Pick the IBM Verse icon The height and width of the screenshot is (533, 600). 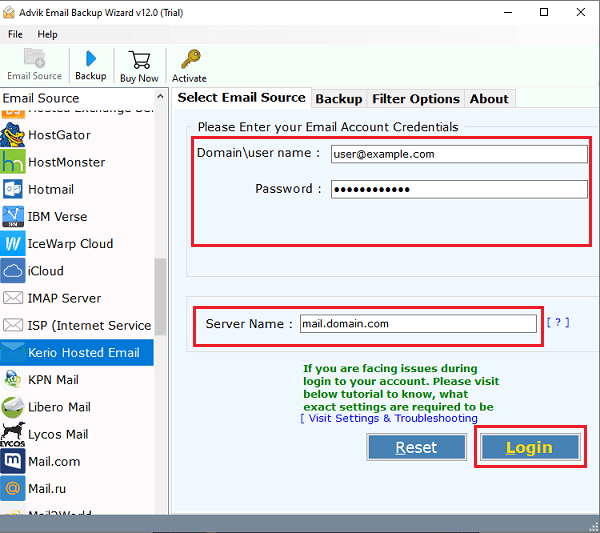point(13,216)
